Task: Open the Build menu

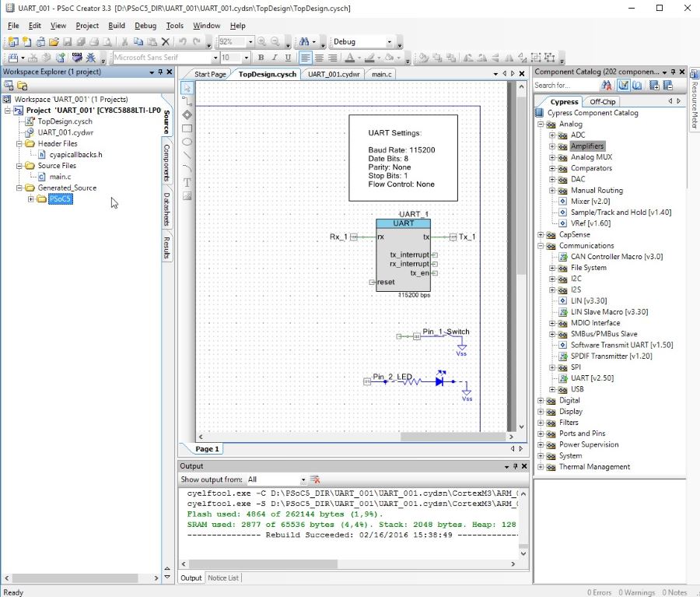Action: point(117,26)
